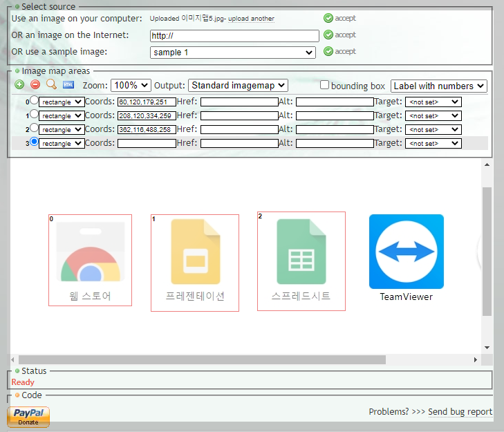Show the HTML code icon

click(68, 85)
